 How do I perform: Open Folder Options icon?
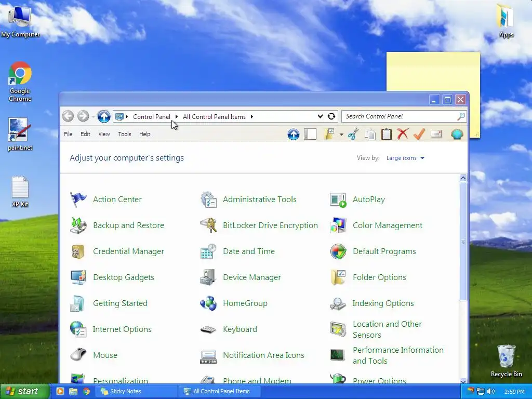[x=338, y=277]
